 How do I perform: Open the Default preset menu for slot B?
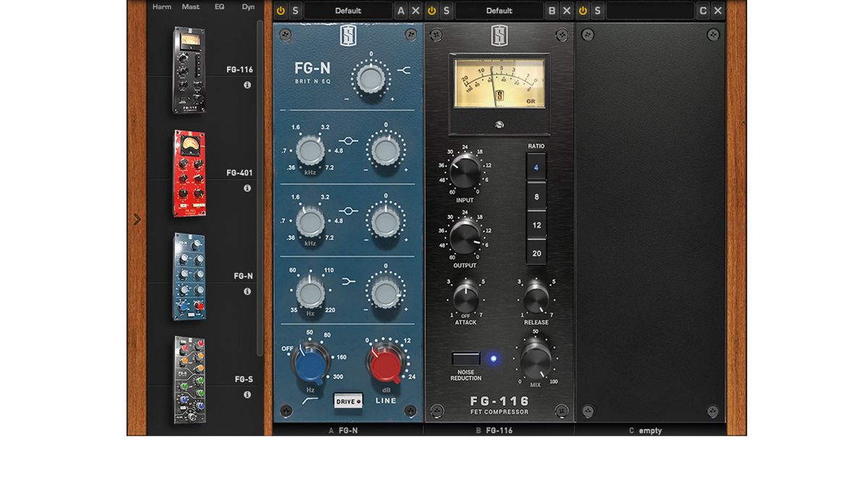[x=499, y=10]
